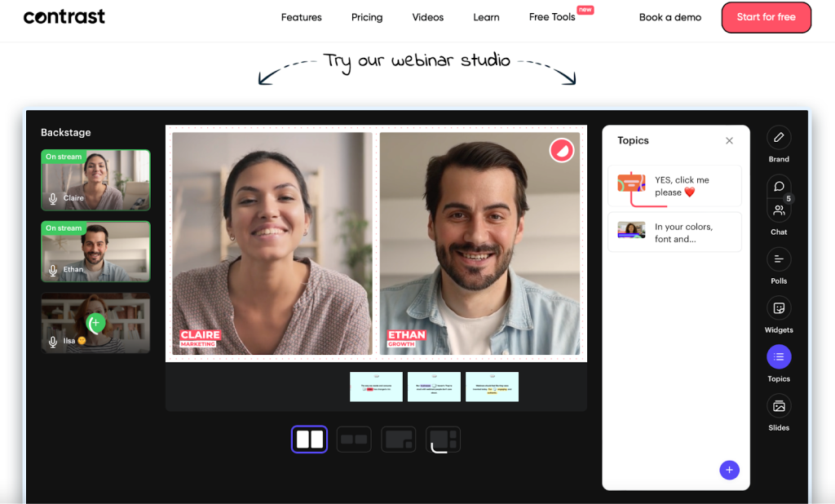
Task: Add Ilsa to stream with green plus
Action: 95,322
